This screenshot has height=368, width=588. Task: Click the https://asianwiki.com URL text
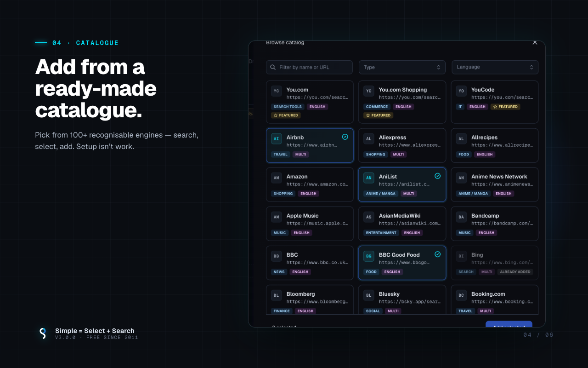tap(410, 224)
